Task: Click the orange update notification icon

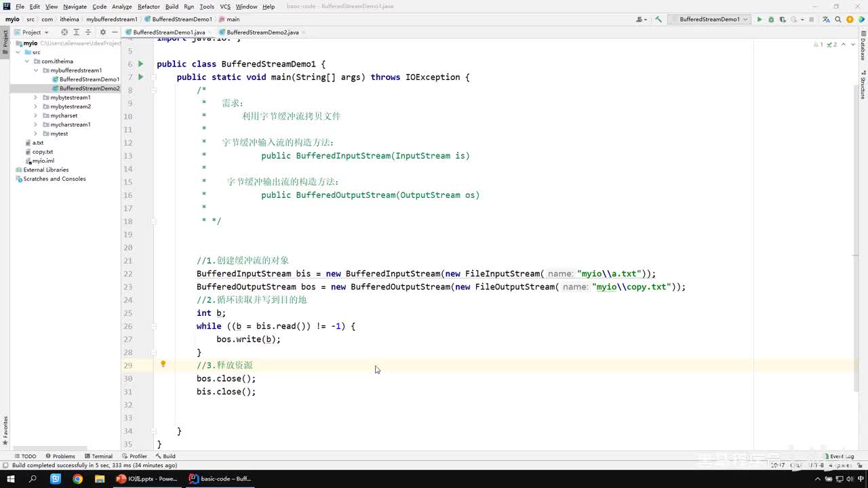Action: pos(850,20)
